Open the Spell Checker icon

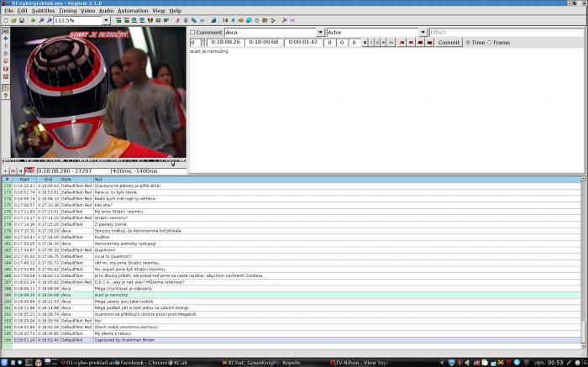point(273,20)
